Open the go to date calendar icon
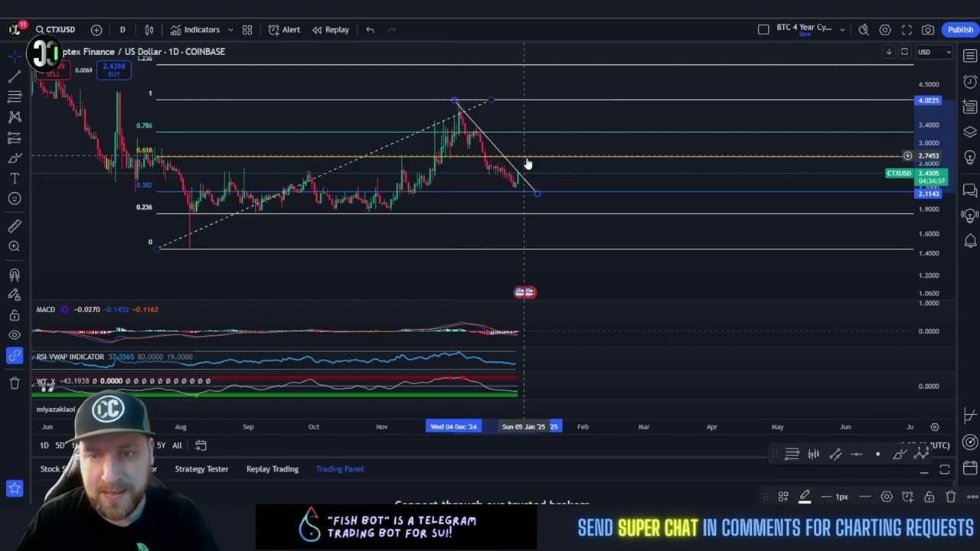This screenshot has height=551, width=980. pos(201,445)
